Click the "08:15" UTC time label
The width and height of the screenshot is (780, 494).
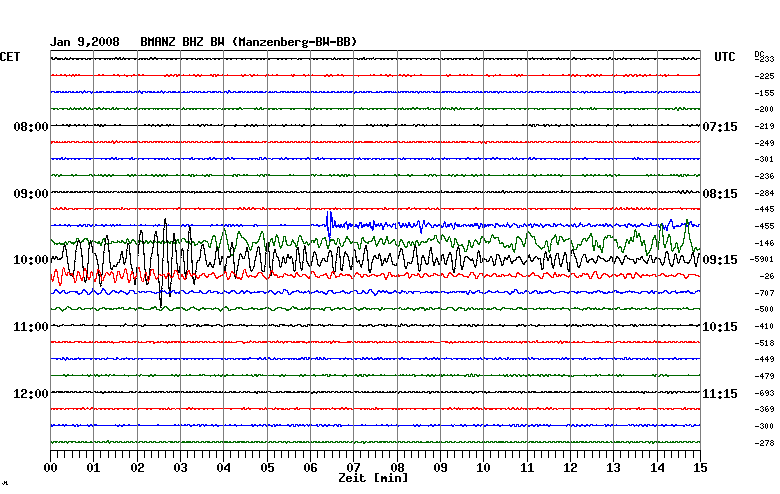[720, 194]
